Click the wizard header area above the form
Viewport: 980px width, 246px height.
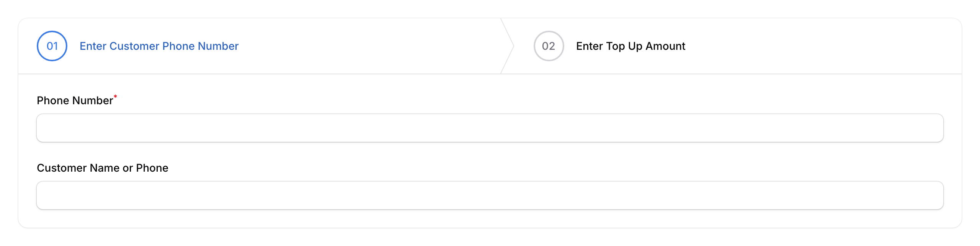345,46
